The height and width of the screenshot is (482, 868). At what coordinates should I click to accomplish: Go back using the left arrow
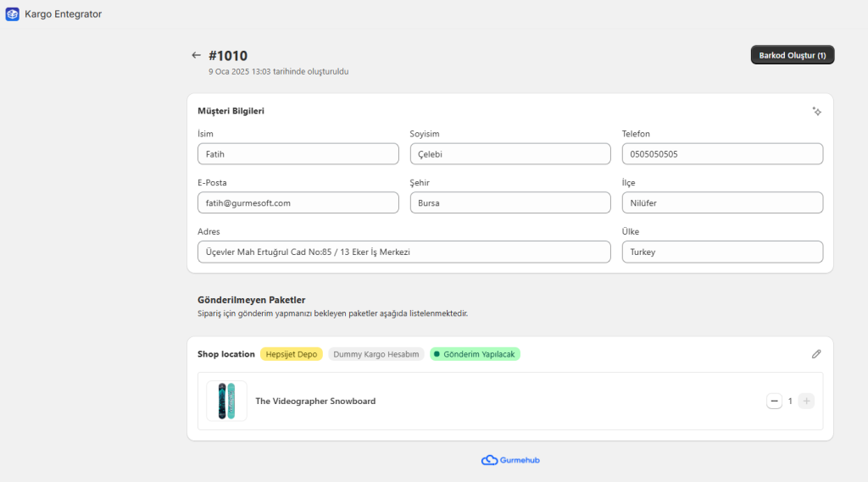point(197,56)
